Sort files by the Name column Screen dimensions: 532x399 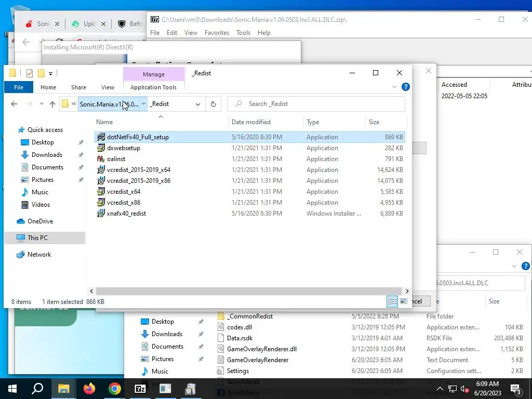coord(161,122)
